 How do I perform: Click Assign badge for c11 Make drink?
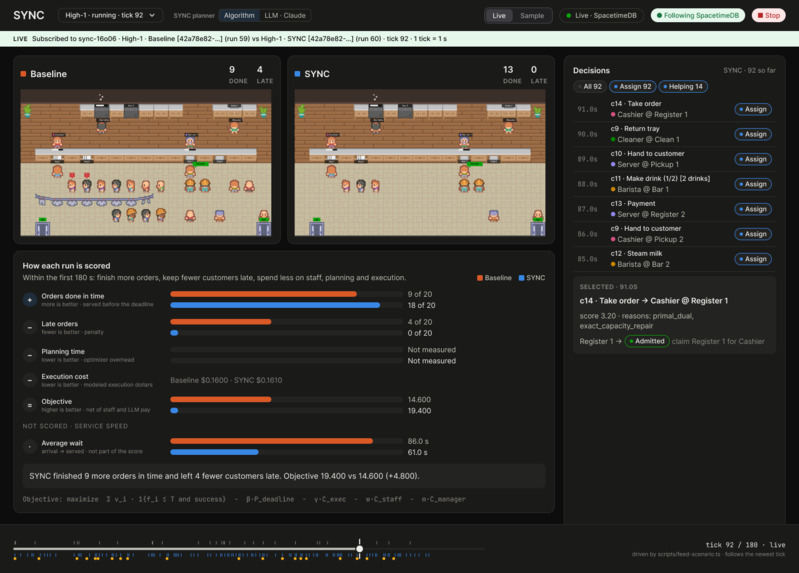[x=753, y=184]
